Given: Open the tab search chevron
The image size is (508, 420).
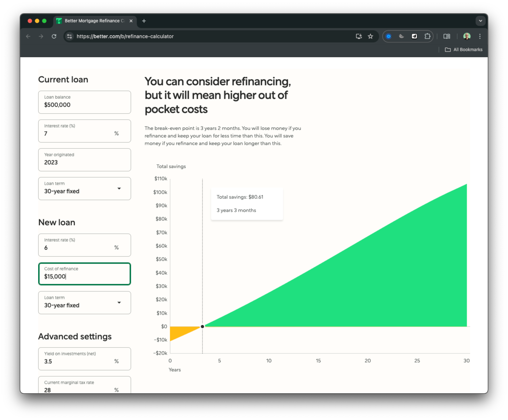Looking at the screenshot, I should [480, 21].
